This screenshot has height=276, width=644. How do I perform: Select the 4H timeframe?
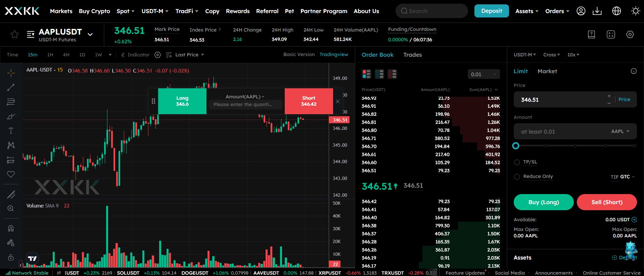(x=66, y=55)
